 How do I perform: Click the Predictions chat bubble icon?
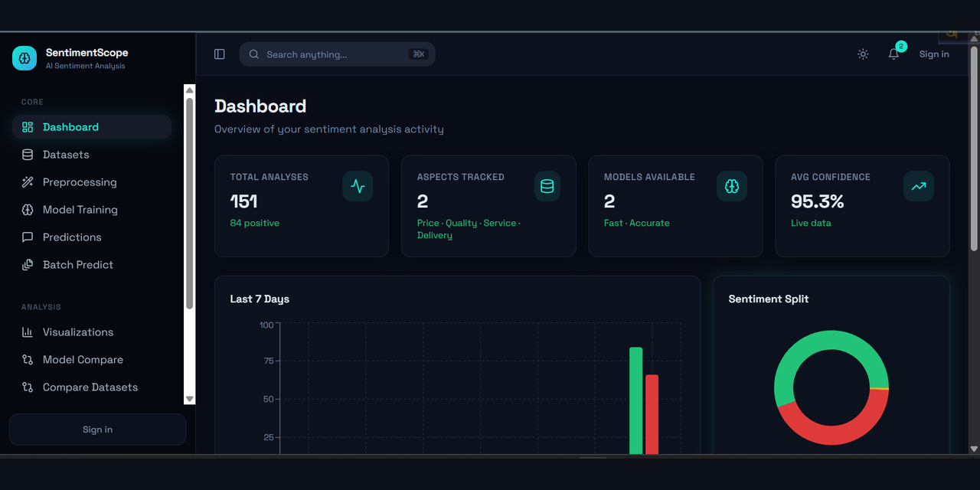28,237
